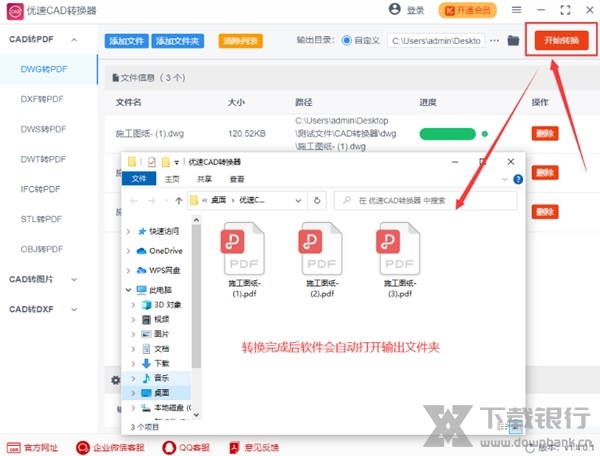Select 音乐 folder in tree
This screenshot has height=456, width=600.
pyautogui.click(x=155, y=378)
